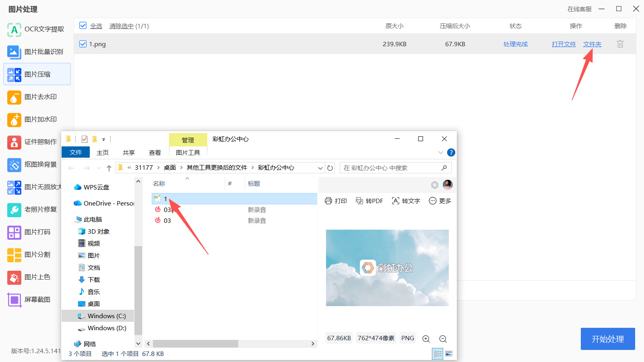Toggle details view icon in Explorer status bar
Viewport: 644px width, 362px height.
[x=437, y=354]
